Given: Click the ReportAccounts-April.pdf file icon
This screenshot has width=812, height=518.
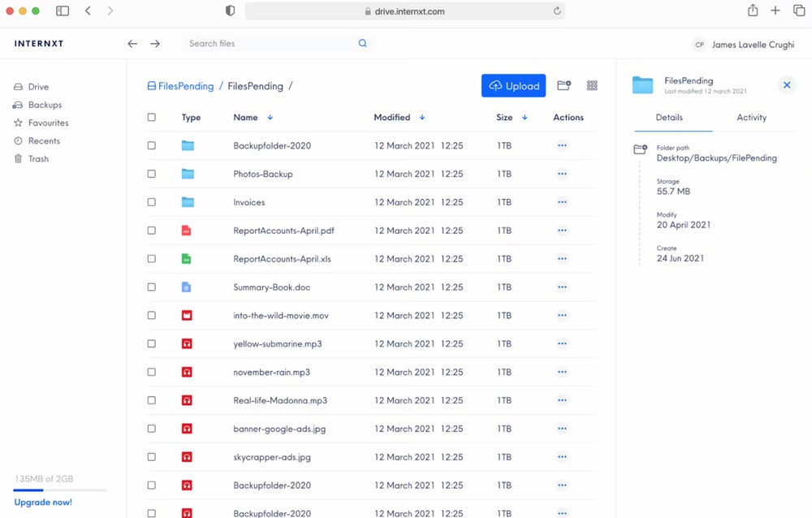Looking at the screenshot, I should 187,231.
